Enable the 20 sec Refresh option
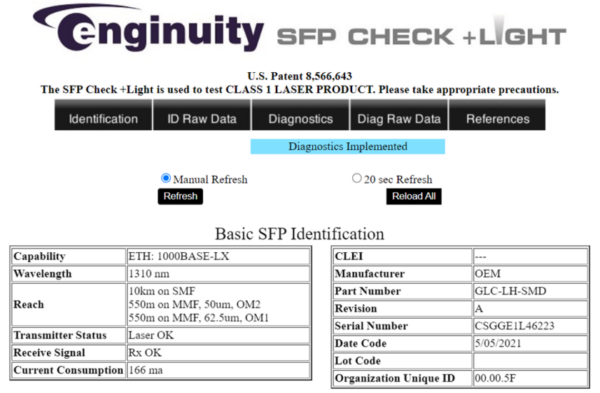The height and width of the screenshot is (393, 600). tap(357, 178)
